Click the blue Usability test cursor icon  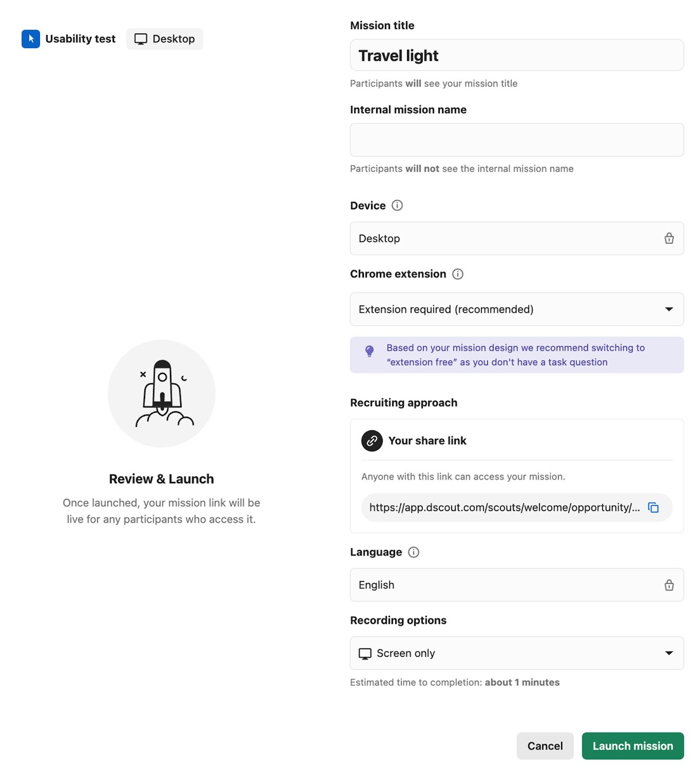click(x=31, y=39)
